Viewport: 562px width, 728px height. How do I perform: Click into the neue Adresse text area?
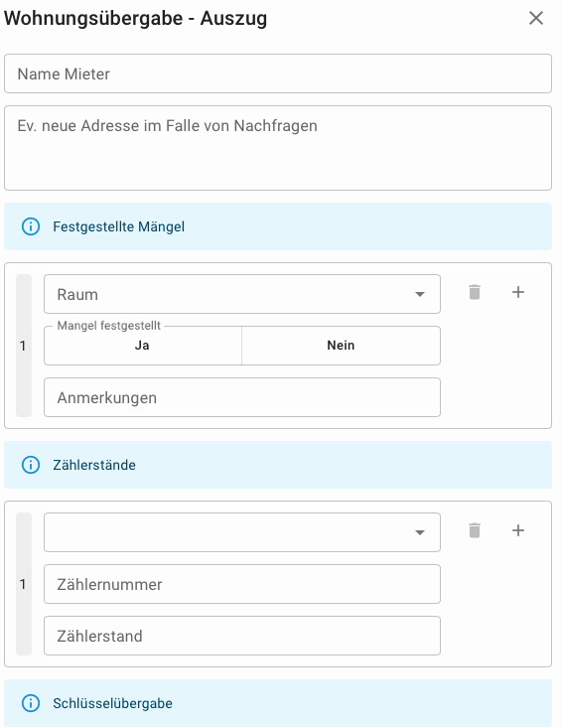[x=278, y=148]
